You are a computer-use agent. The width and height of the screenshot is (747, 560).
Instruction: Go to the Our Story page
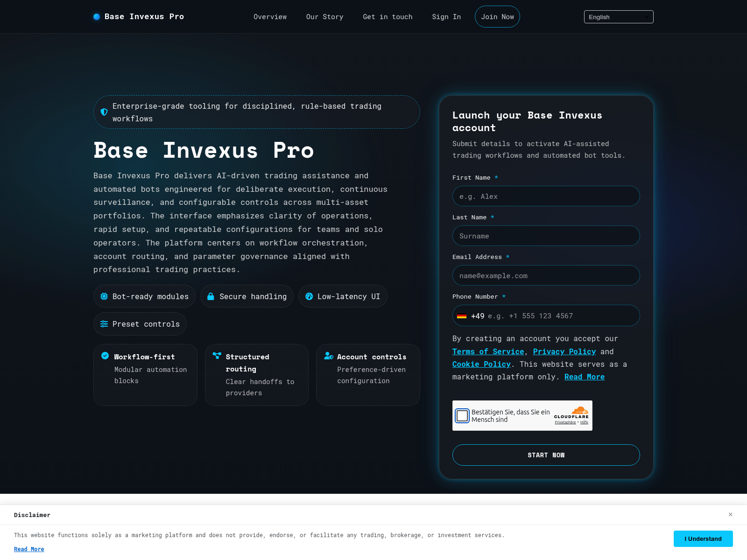click(x=325, y=17)
